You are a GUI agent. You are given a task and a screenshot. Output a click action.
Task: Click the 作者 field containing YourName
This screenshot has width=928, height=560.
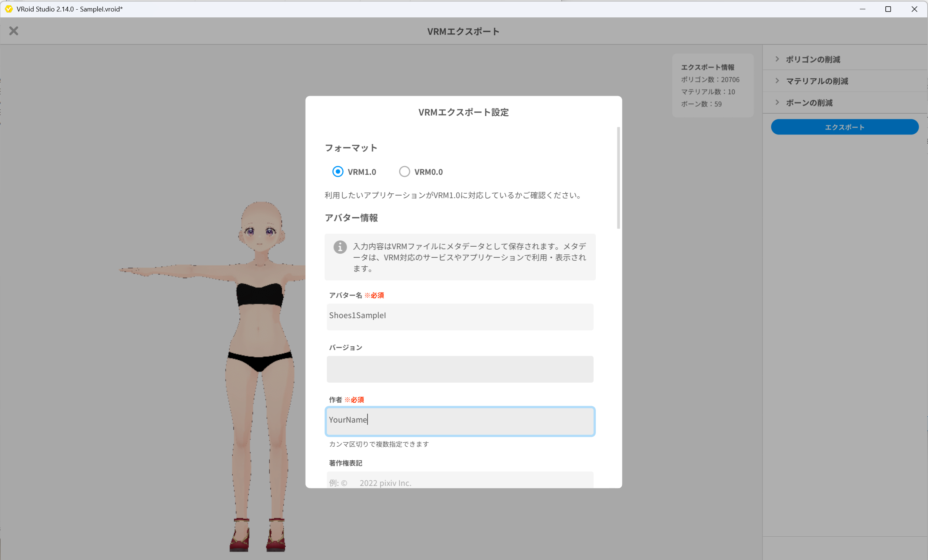(460, 421)
